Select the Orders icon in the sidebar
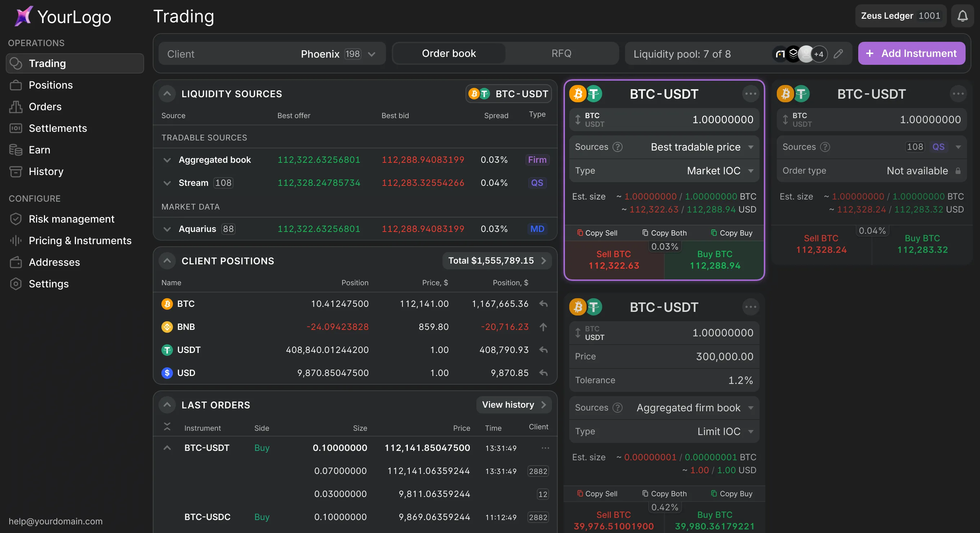This screenshot has height=533, width=980. 15,107
